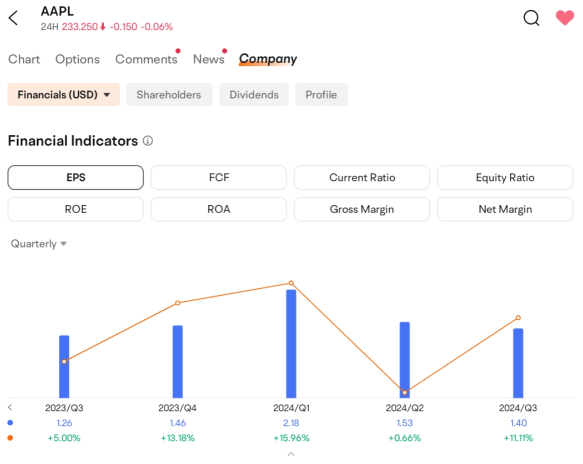The image size is (583, 464).
Task: Select the Company tab
Action: (x=268, y=59)
